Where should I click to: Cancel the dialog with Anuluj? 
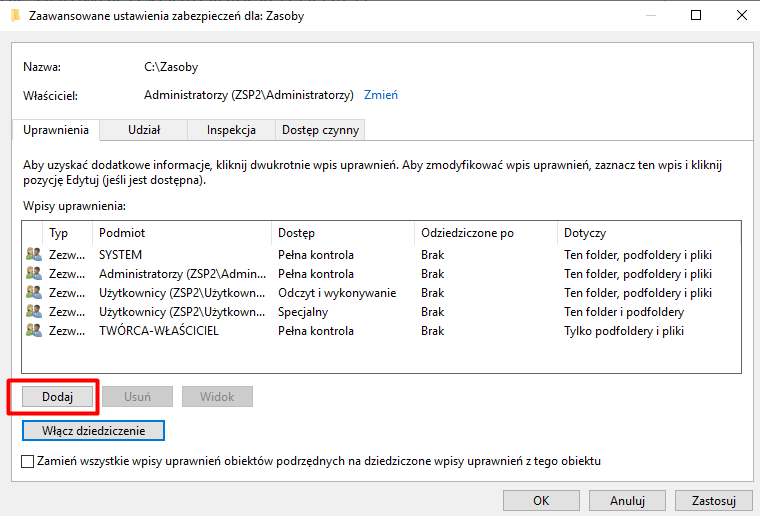tap(627, 500)
